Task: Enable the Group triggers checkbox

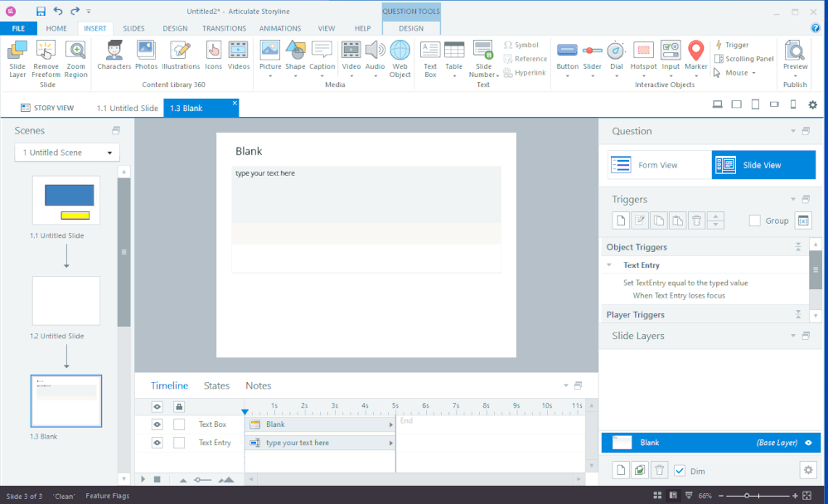Action: [x=754, y=220]
